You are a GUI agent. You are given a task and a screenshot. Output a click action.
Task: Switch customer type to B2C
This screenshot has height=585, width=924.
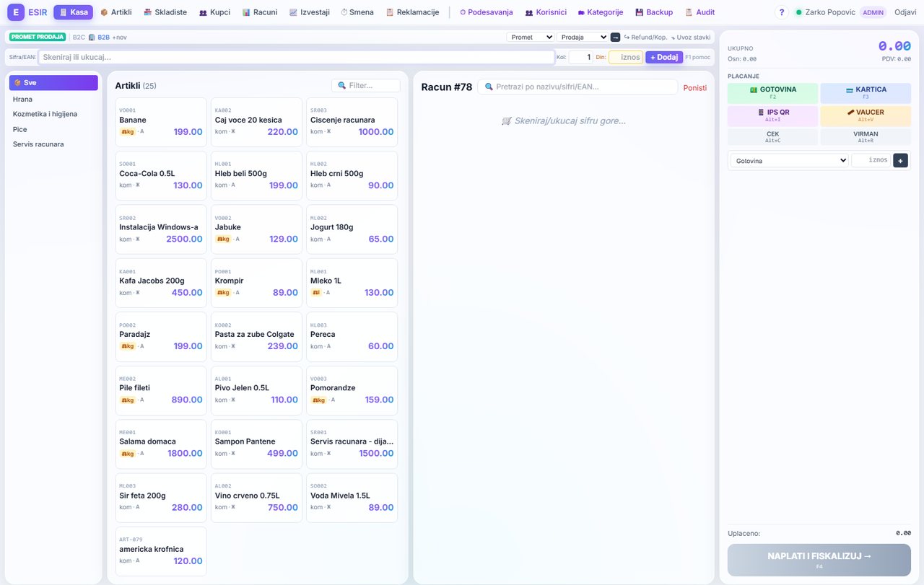coord(79,37)
